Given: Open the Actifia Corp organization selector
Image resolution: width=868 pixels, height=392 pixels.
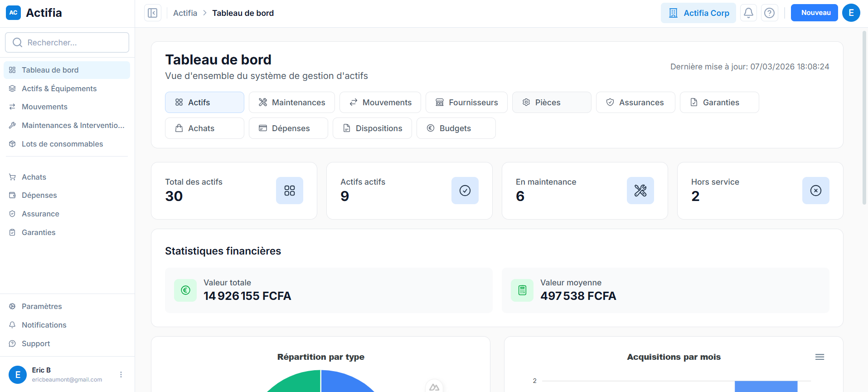Looking at the screenshot, I should [698, 13].
